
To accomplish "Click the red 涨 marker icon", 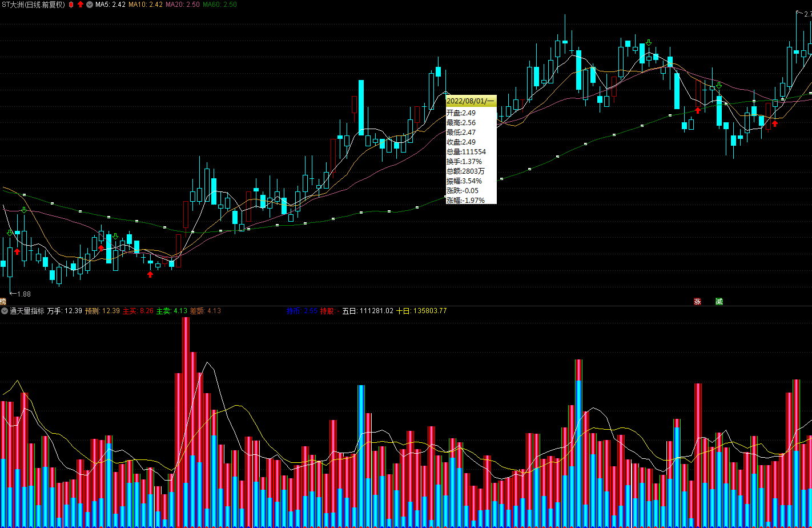I will pyautogui.click(x=697, y=301).
